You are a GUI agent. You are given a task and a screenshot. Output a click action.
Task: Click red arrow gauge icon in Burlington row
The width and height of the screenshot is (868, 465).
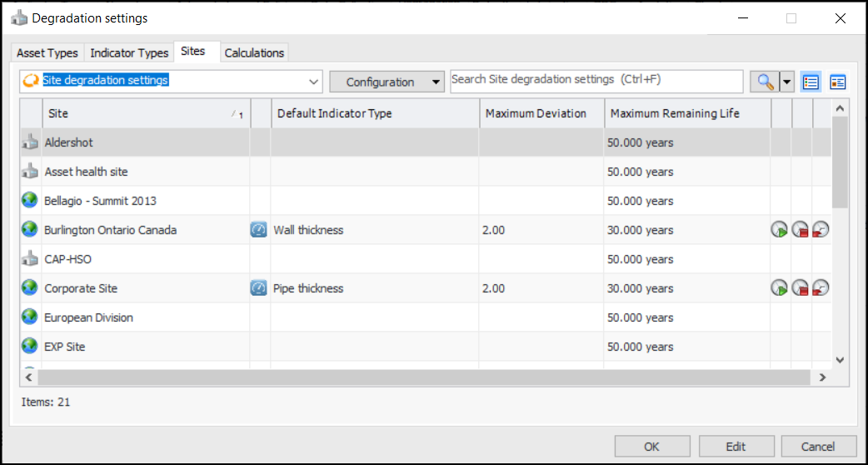821,230
